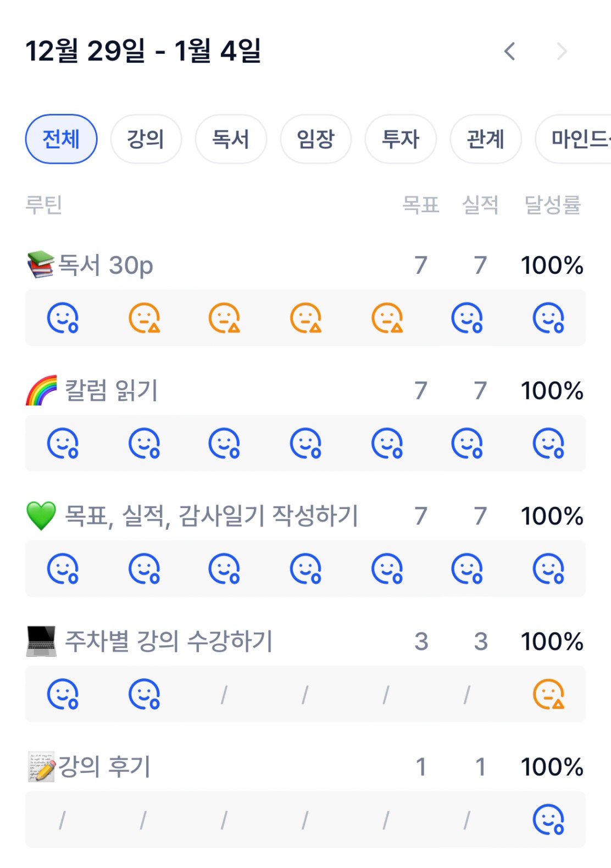
Task: Go to the previous week arrow
Action: tap(510, 52)
